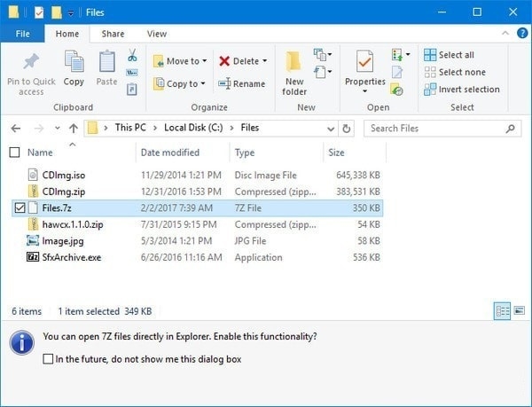Click the Name column header
Viewport: 532px width, 407px height.
click(x=40, y=153)
